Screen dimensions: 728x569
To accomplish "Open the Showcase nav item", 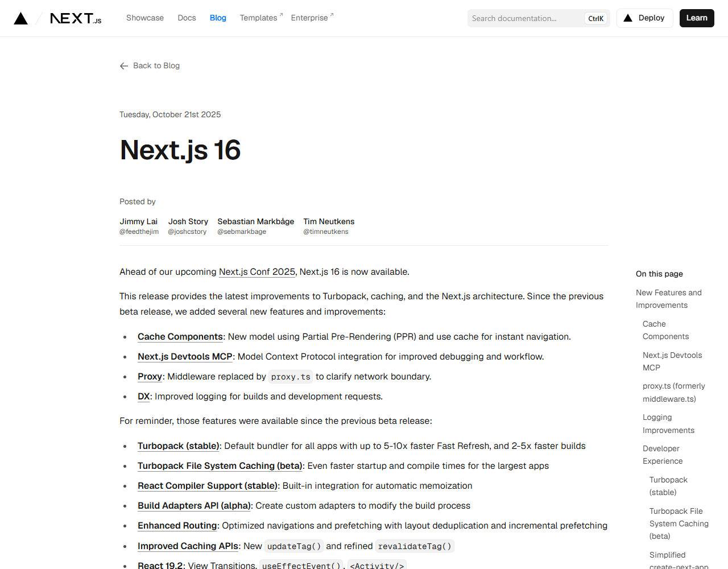I will tap(145, 18).
